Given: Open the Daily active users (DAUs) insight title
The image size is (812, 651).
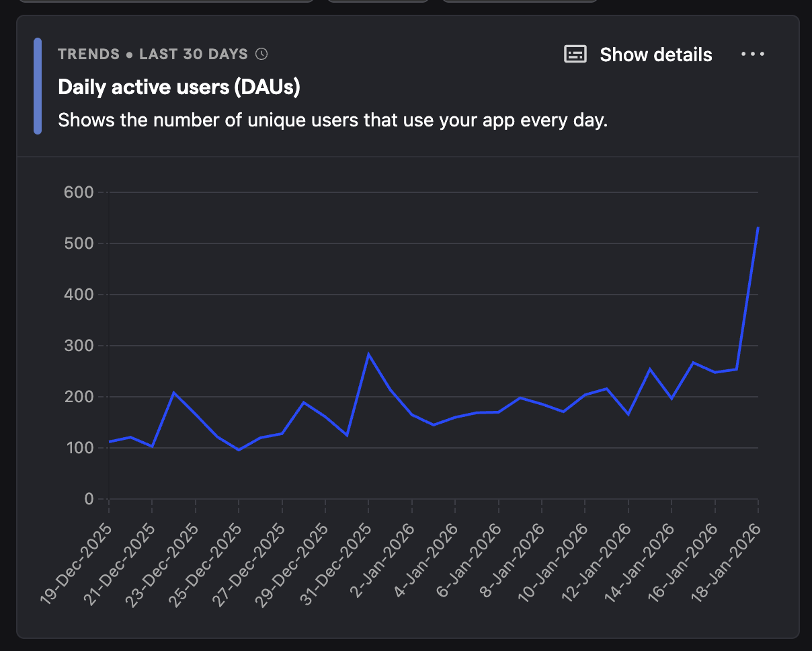Looking at the screenshot, I should tap(179, 87).
